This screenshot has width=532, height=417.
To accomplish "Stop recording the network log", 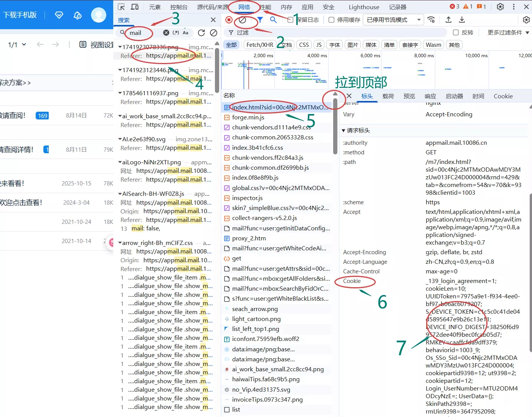I will pyautogui.click(x=229, y=20).
